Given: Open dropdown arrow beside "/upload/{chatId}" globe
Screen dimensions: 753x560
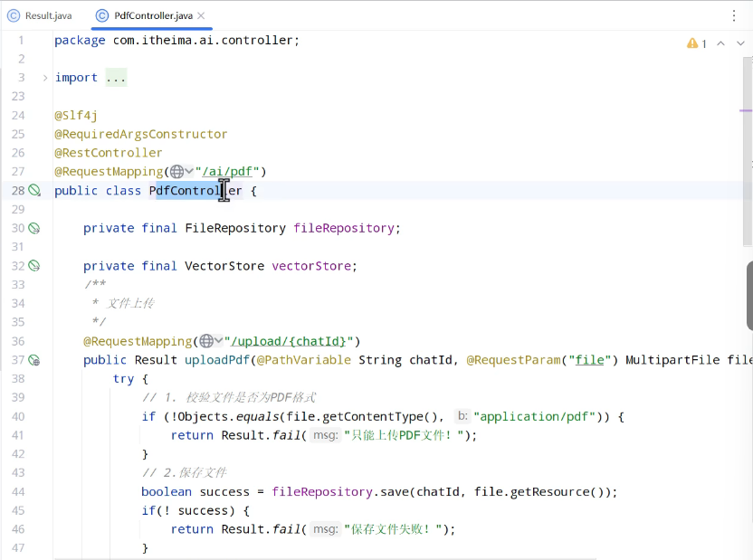Looking at the screenshot, I should [x=218, y=341].
